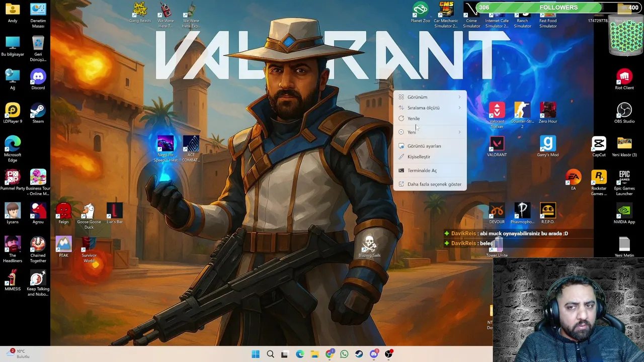
Task: Open the Andy folder icon
Action: (x=13, y=13)
